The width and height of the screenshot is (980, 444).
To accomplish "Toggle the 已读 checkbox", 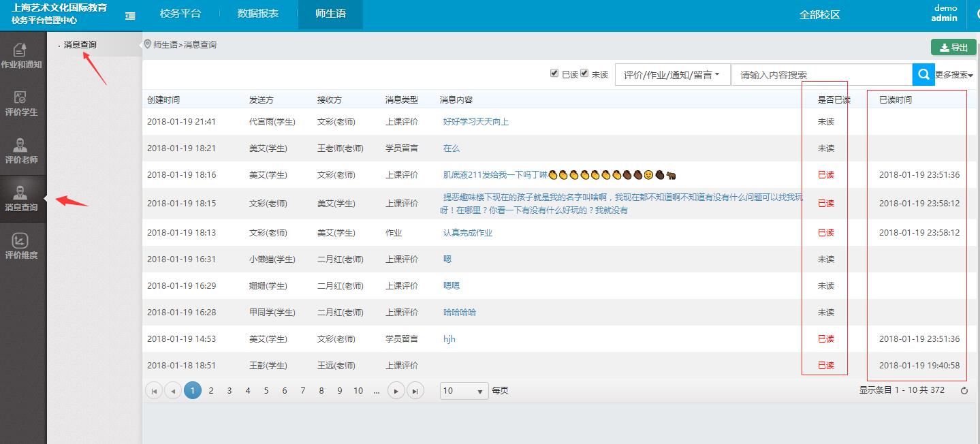I will [x=554, y=74].
